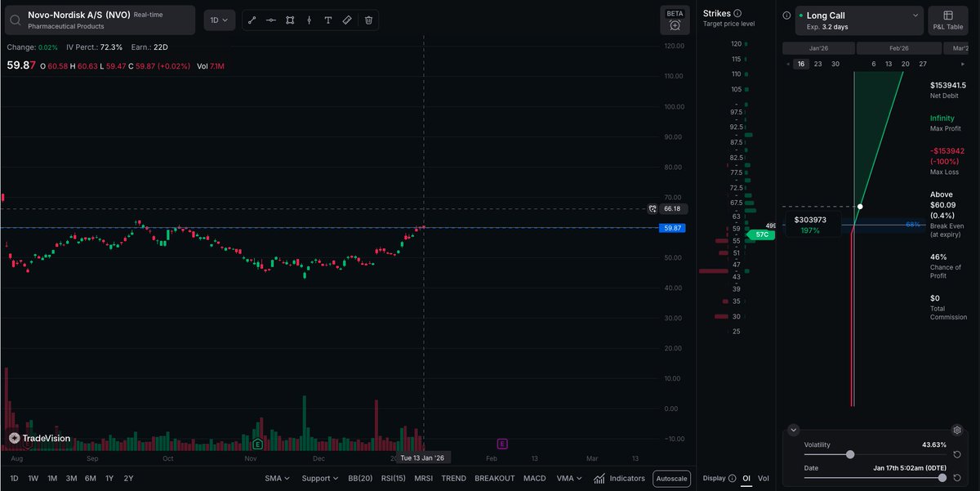The width and height of the screenshot is (980, 491).
Task: Collapse the volatility and date panel
Action: [x=793, y=430]
